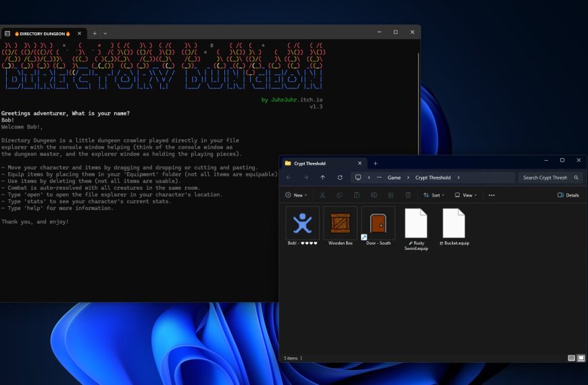Click the Cut scissors icon in Explorer toolbar

tap(322, 195)
